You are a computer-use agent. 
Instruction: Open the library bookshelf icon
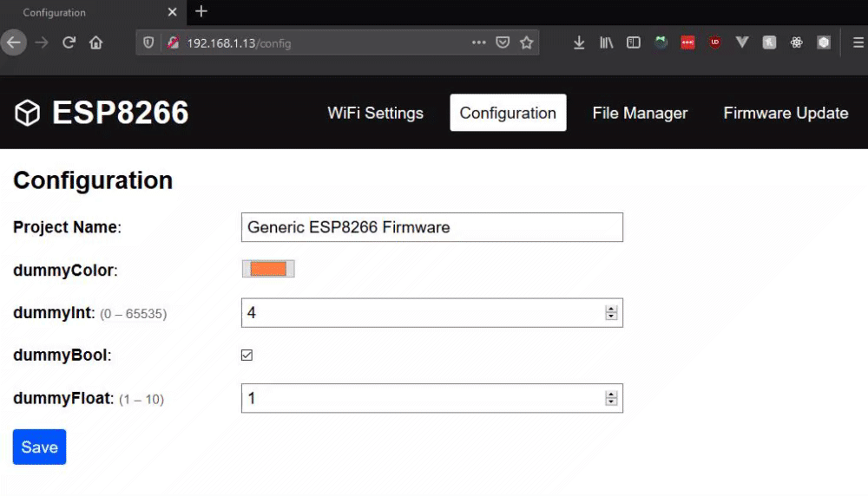coord(606,42)
